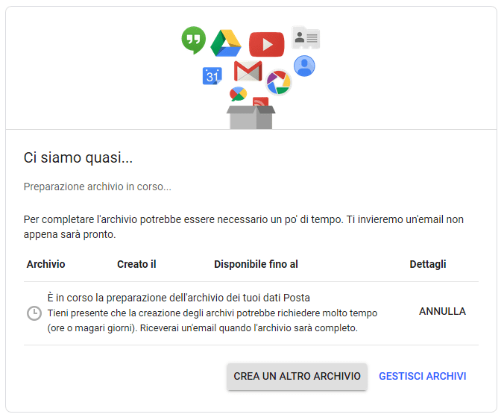Image resolution: width=504 pixels, height=420 pixels.
Task: Open the GESTISCI ARCHIVI link
Action: pos(422,376)
